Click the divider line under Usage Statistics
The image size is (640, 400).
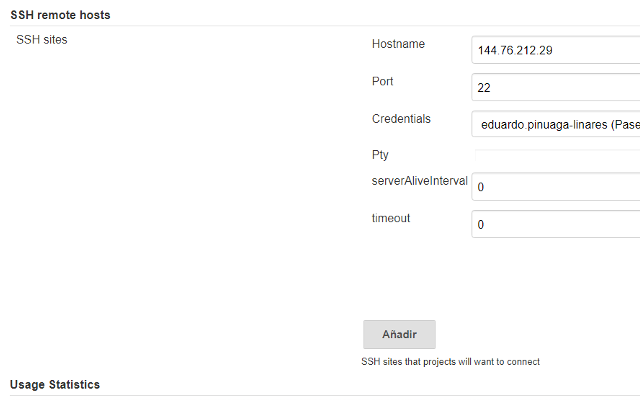pos(325,395)
